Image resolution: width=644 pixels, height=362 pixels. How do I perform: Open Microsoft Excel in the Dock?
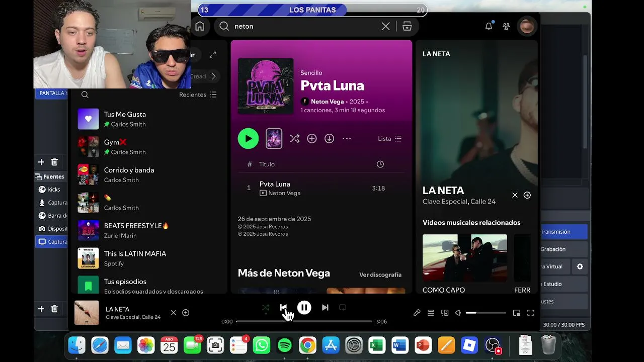pos(377,345)
